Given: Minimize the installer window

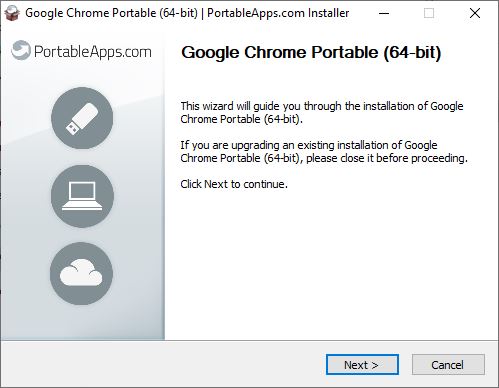Looking at the screenshot, I should click(384, 13).
